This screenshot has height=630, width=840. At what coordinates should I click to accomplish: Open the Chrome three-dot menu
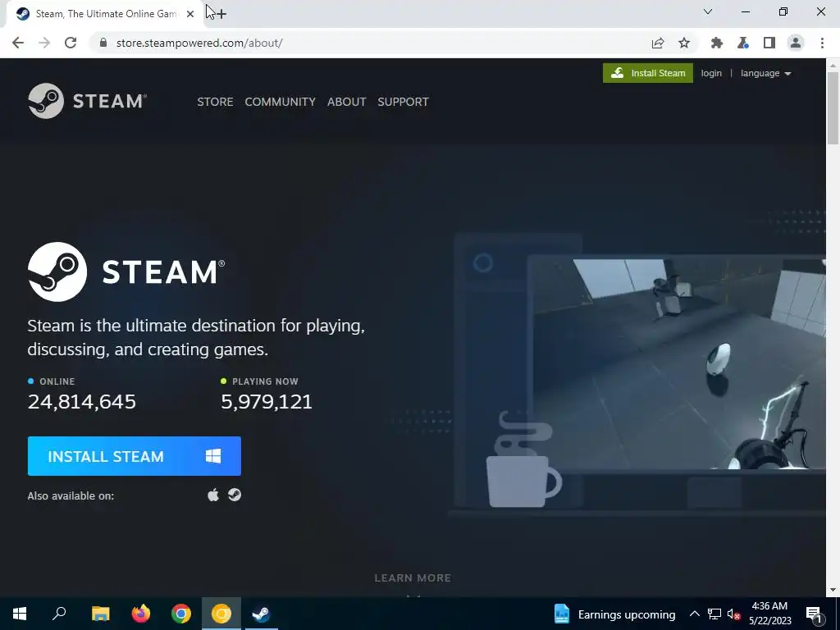(x=822, y=43)
